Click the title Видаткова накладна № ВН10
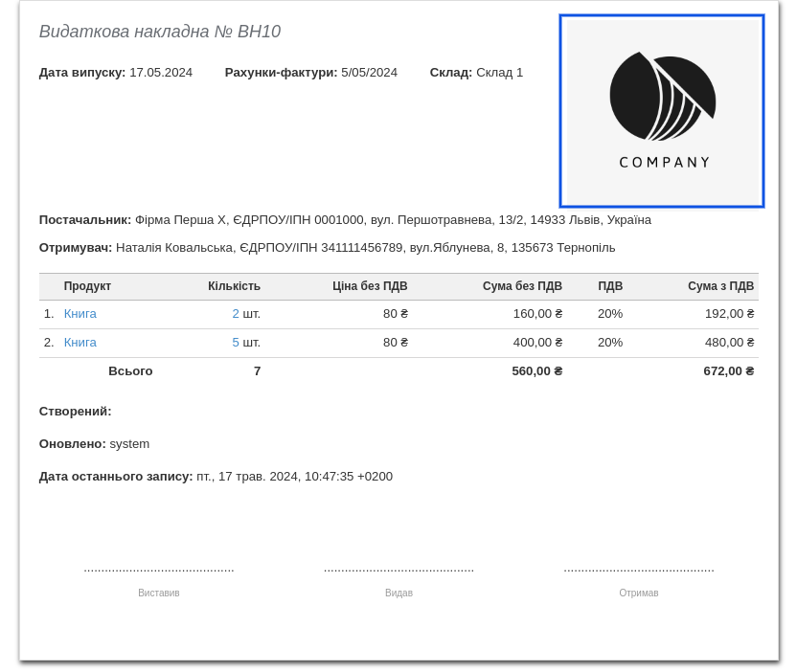797x672 pixels. [x=160, y=32]
